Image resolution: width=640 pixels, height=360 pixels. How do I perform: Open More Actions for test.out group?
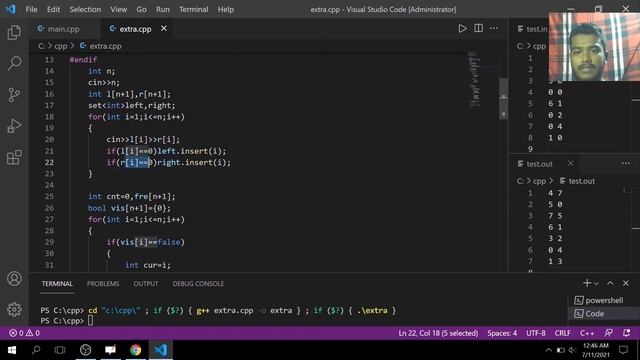pyautogui.click(x=626, y=164)
